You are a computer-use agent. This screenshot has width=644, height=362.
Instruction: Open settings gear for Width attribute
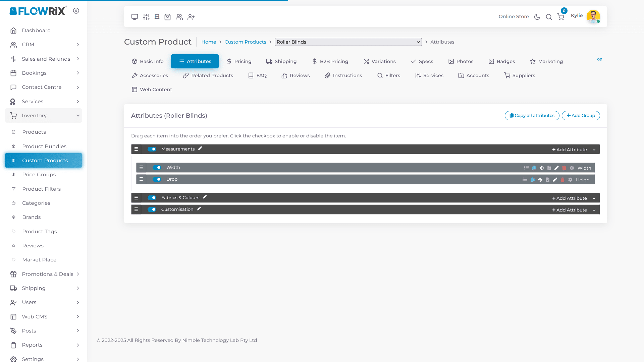click(572, 168)
